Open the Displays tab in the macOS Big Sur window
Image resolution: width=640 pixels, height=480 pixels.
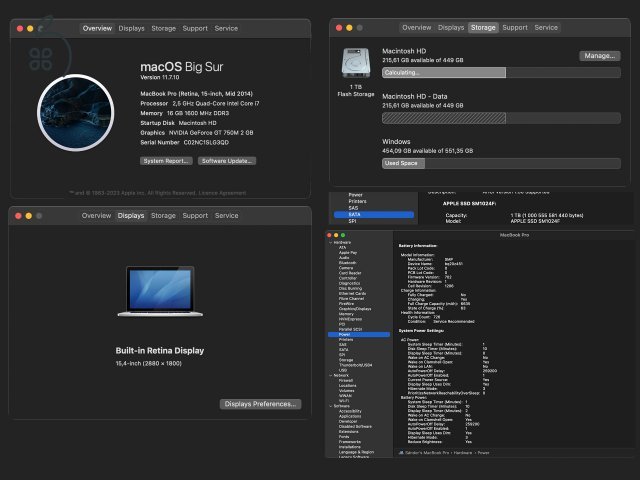tap(131, 28)
